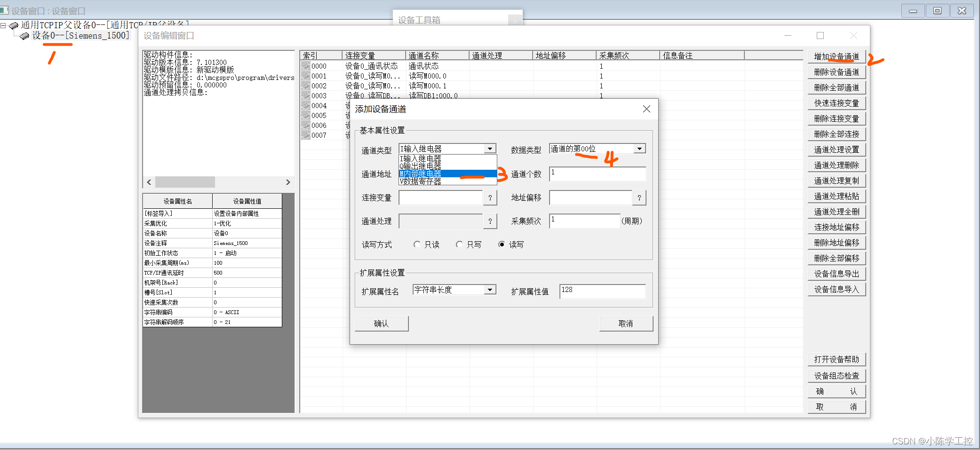This screenshot has width=980, height=450.
Task: Click the ? helper beside 连接变量 field
Action: pos(490,197)
